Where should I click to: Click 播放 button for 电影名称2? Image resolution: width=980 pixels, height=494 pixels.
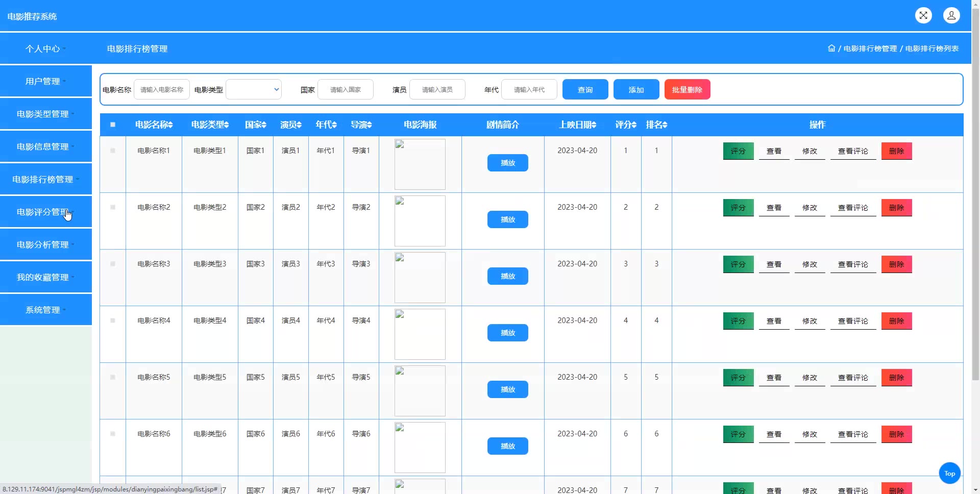(x=508, y=219)
